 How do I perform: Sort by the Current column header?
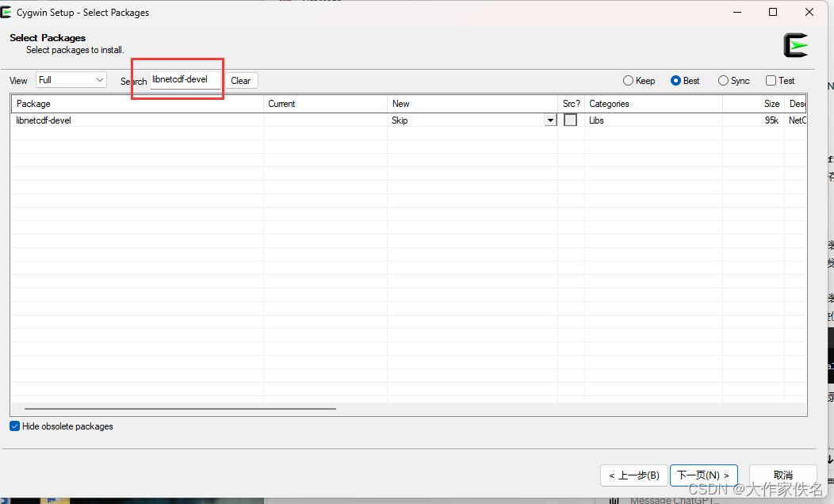point(326,104)
